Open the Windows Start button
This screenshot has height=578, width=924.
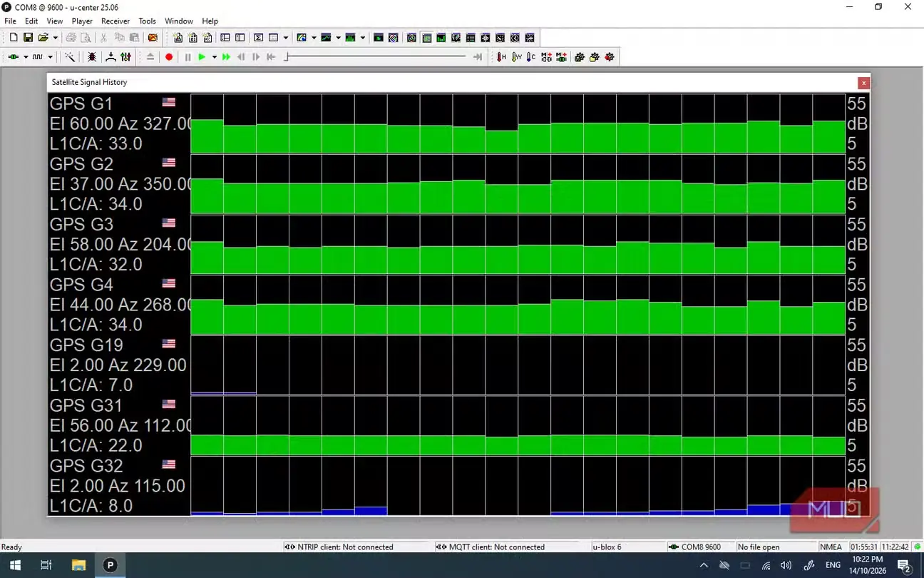[14, 565]
